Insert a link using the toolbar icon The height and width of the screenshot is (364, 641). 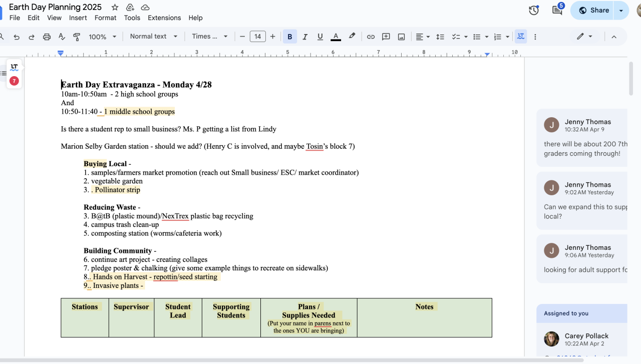371,37
